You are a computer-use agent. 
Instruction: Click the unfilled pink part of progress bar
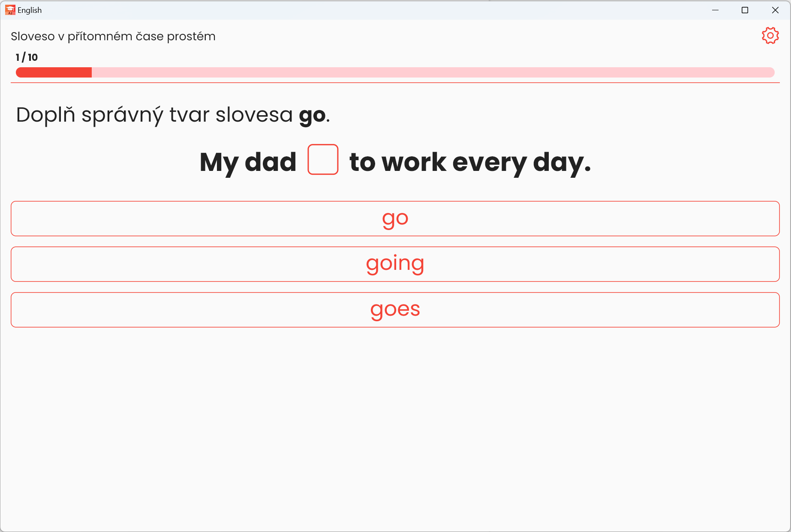tap(429, 72)
